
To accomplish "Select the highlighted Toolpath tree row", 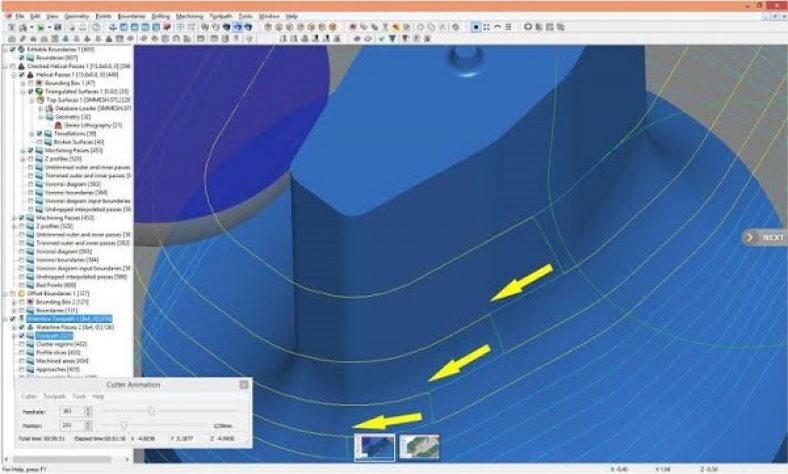I will pyautogui.click(x=54, y=336).
